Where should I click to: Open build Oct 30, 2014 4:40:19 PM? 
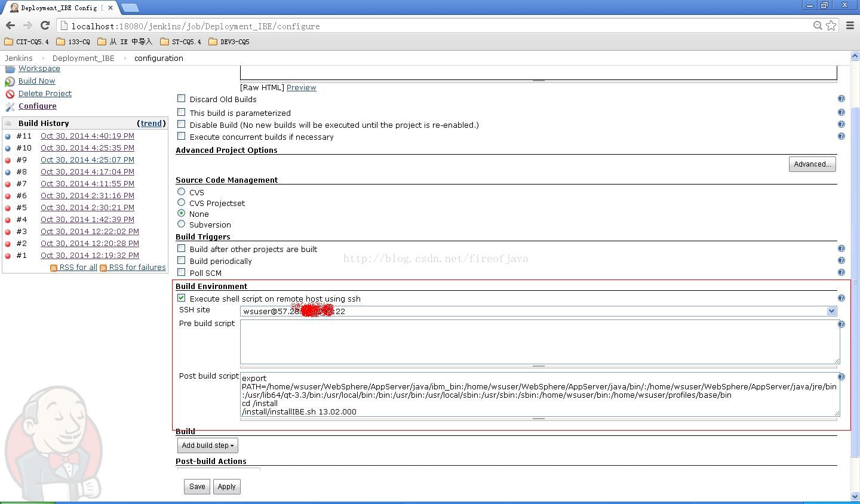(87, 136)
